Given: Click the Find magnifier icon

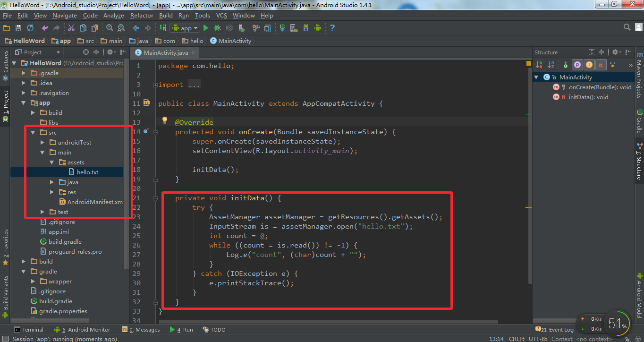Looking at the screenshot, I should [110, 28].
